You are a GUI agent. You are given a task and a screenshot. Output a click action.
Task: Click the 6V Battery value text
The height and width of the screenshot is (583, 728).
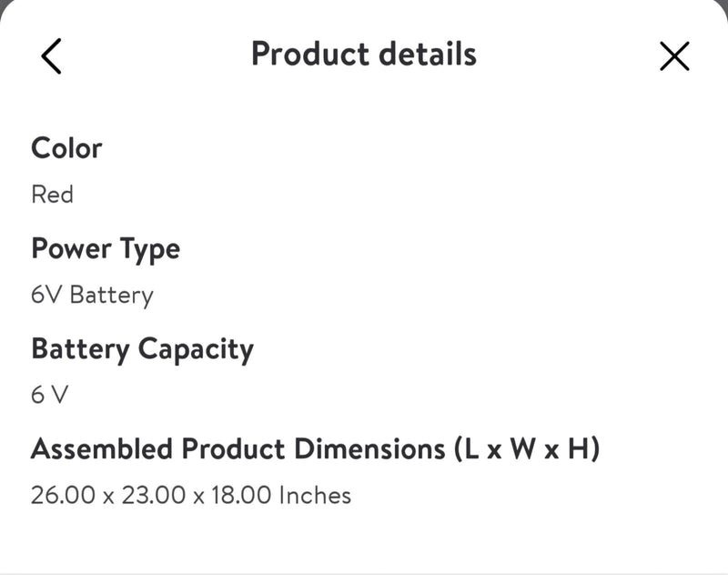coord(92,295)
